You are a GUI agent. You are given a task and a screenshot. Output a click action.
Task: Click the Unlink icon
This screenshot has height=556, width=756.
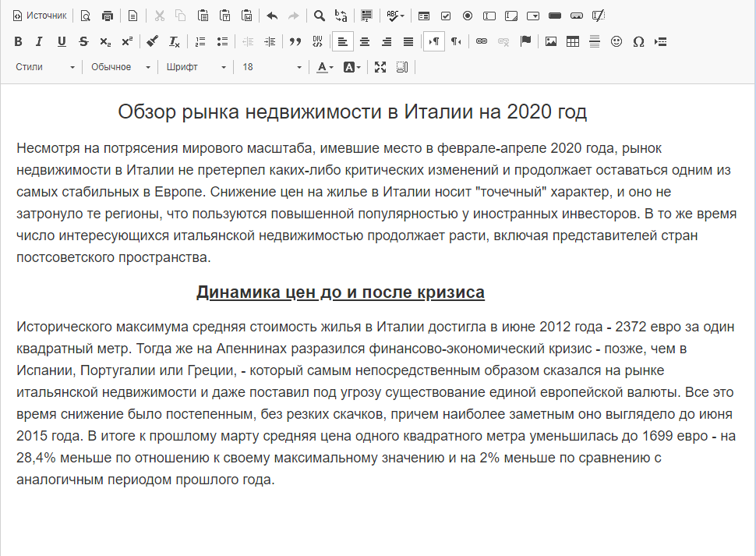(503, 41)
